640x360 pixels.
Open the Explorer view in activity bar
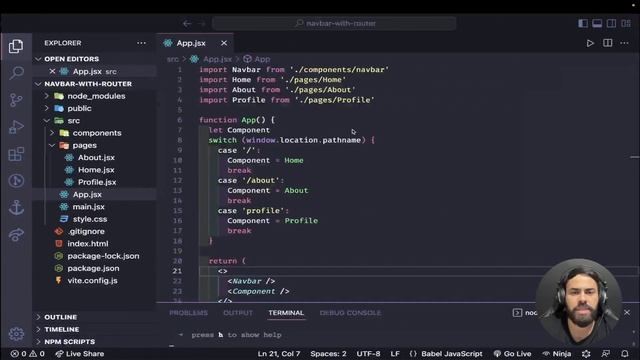(16, 46)
